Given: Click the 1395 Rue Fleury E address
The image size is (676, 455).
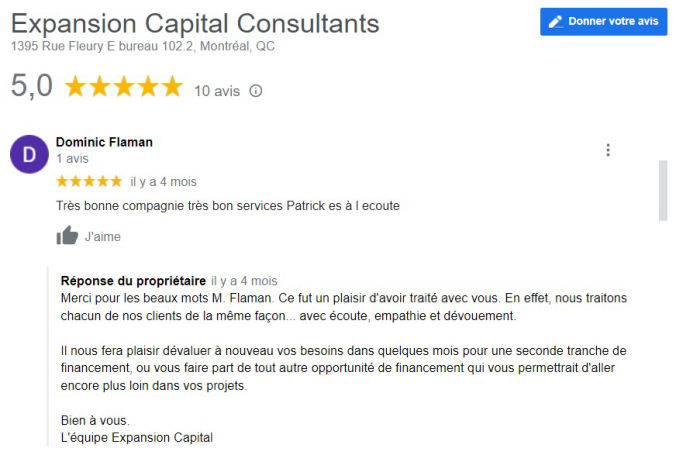Looking at the screenshot, I should (143, 46).
